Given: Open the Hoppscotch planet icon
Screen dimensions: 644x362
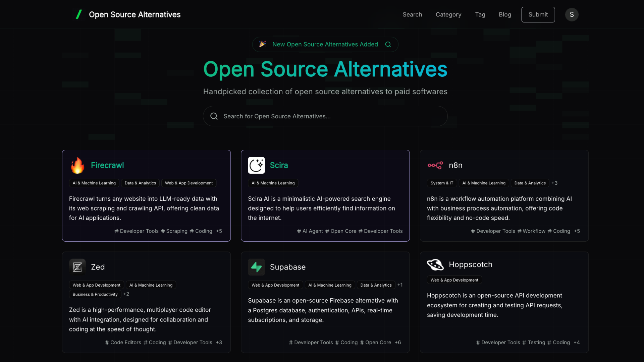Looking at the screenshot, I should tap(435, 264).
